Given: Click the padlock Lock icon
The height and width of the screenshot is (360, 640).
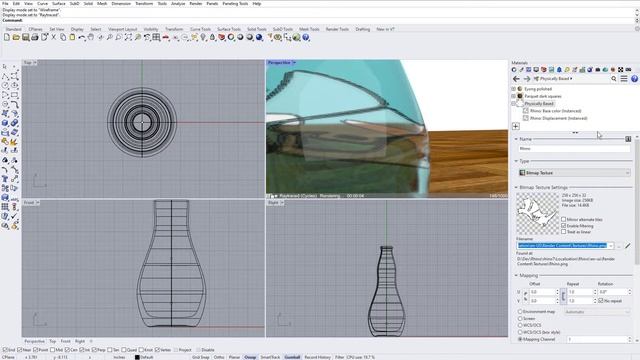Looking at the screenshot, I should coord(212,38).
